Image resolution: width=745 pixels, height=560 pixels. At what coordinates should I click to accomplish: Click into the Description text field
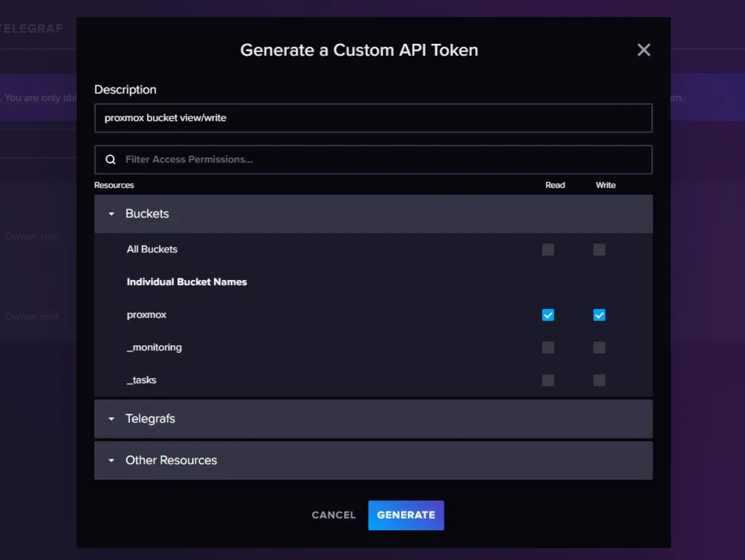372,118
